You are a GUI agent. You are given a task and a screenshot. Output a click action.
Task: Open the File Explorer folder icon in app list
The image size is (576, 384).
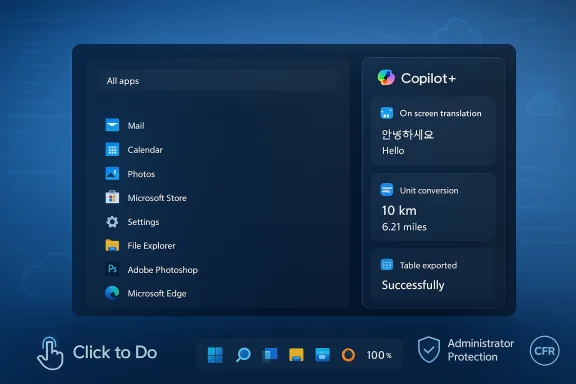112,245
